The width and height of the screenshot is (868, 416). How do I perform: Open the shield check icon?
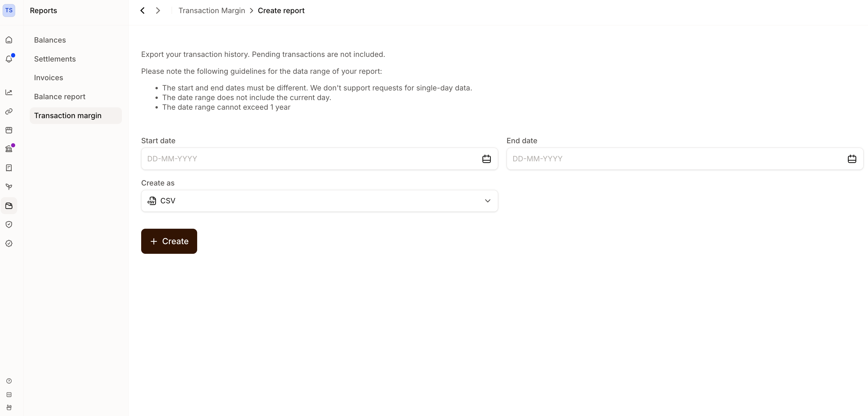[9, 225]
